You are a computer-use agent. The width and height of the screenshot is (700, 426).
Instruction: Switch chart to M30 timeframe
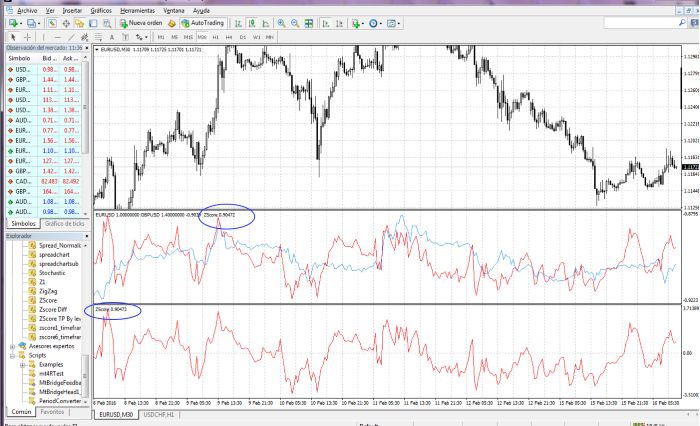click(203, 37)
